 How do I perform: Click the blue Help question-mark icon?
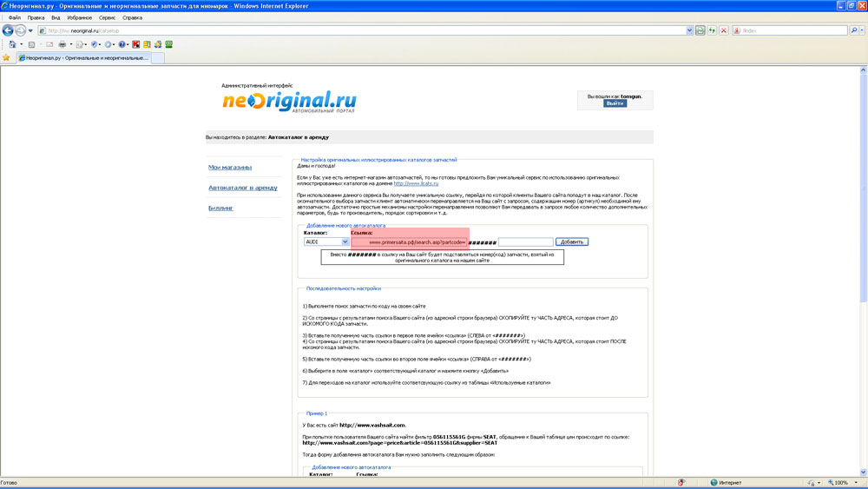(x=122, y=44)
